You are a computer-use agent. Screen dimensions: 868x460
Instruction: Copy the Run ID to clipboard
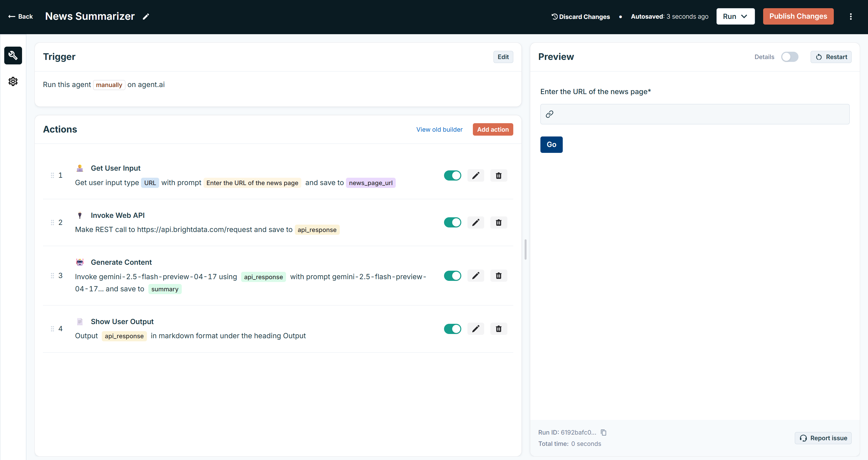pyautogui.click(x=603, y=432)
